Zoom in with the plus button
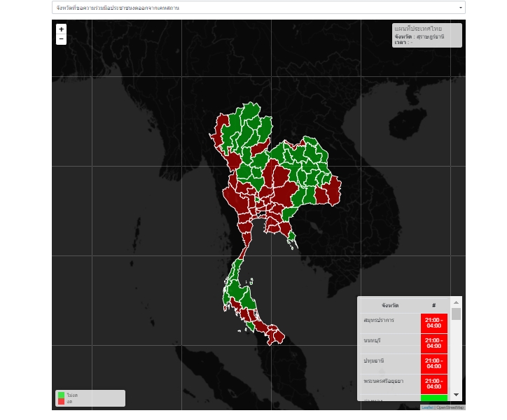Image resolution: width=507 pixels, height=420 pixels. click(61, 29)
